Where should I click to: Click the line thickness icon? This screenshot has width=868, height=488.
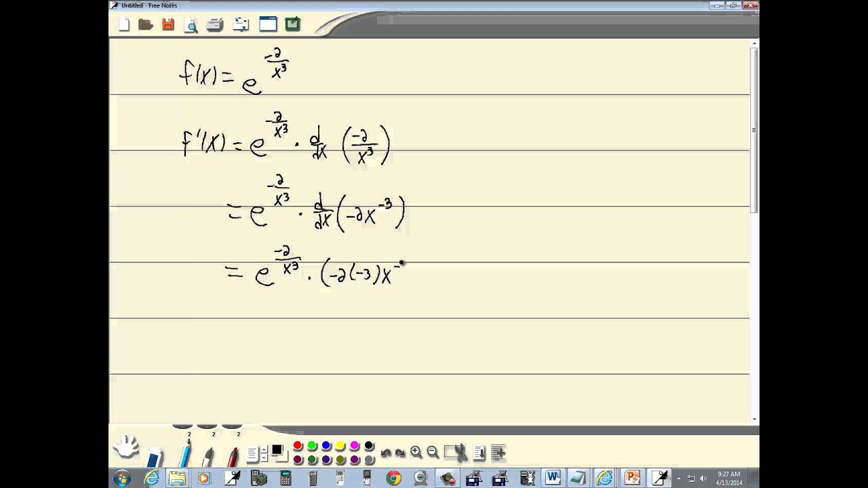(x=252, y=454)
